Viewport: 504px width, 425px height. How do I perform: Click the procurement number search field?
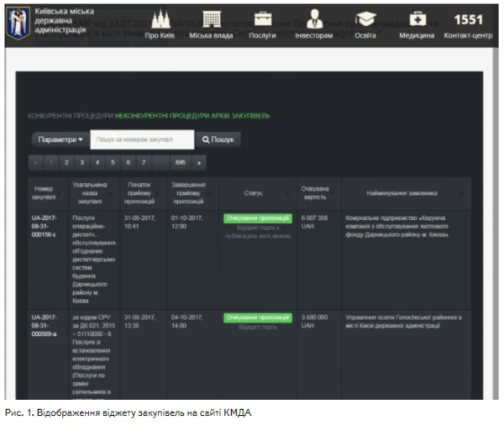point(142,139)
